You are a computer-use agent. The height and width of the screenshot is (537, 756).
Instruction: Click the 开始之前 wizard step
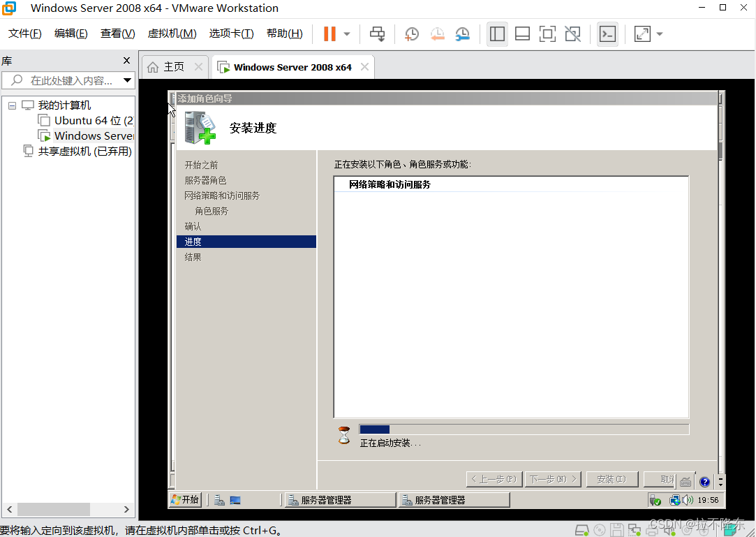[202, 165]
